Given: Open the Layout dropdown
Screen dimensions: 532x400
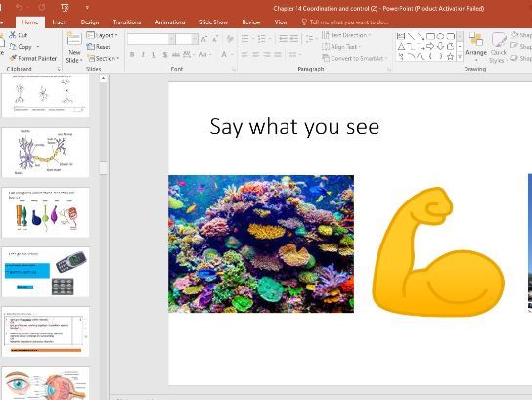Looking at the screenshot, I should click(x=102, y=35).
